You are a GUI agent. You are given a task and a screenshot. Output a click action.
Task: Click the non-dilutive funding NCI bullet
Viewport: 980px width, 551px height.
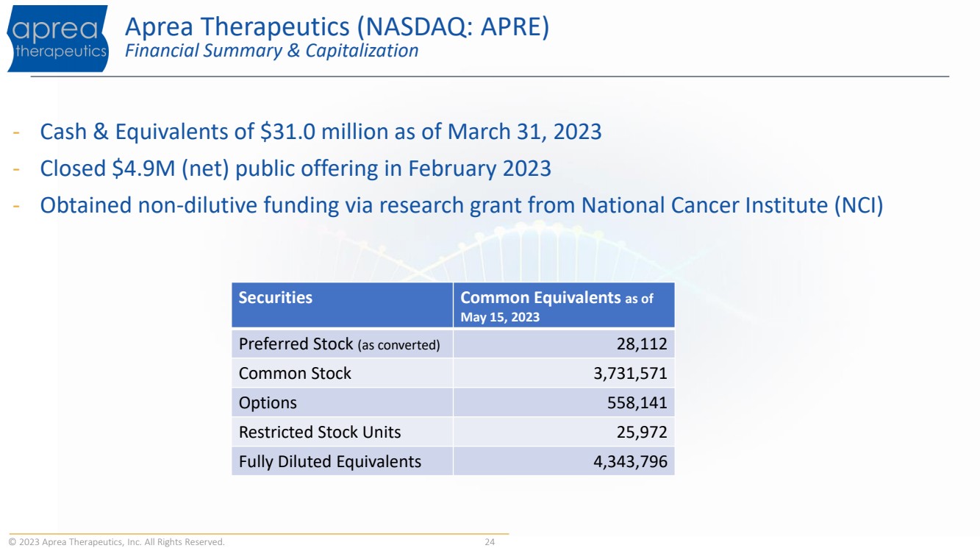coord(461,205)
